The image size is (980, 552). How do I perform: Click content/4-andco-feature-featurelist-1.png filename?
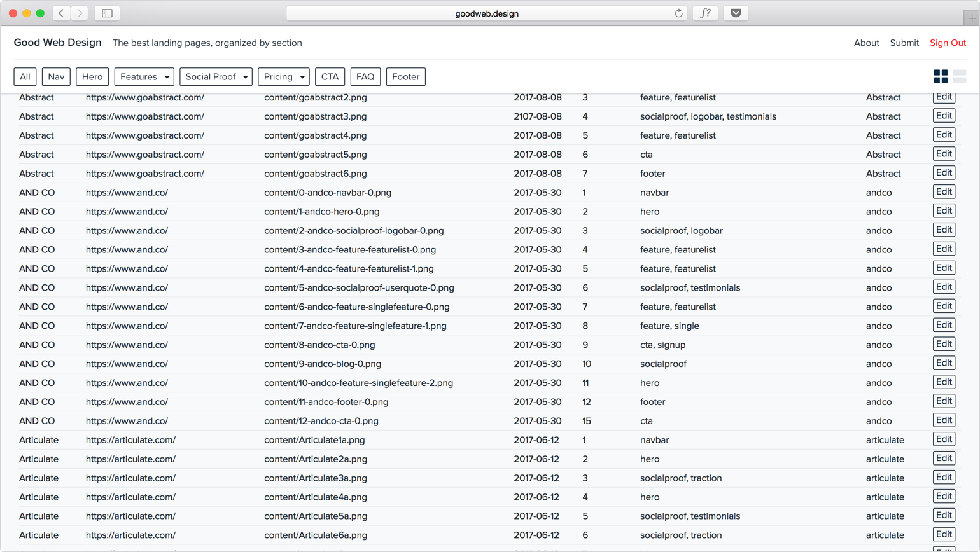point(349,269)
